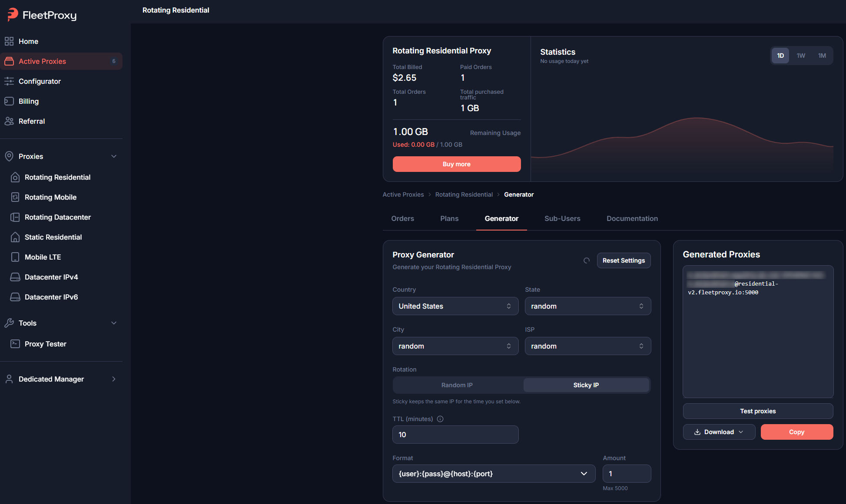846x504 pixels.
Task: Expand the Dedicated Manager chevron
Action: pos(114,379)
